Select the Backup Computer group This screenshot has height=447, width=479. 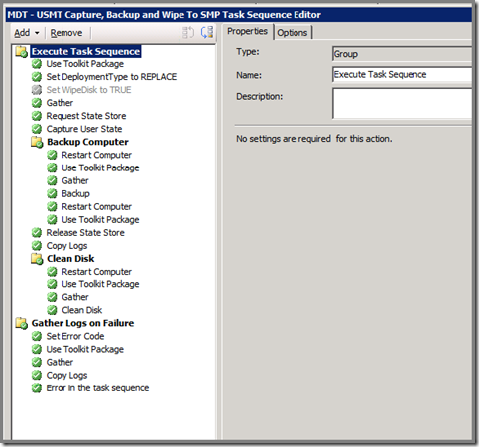pos(88,142)
